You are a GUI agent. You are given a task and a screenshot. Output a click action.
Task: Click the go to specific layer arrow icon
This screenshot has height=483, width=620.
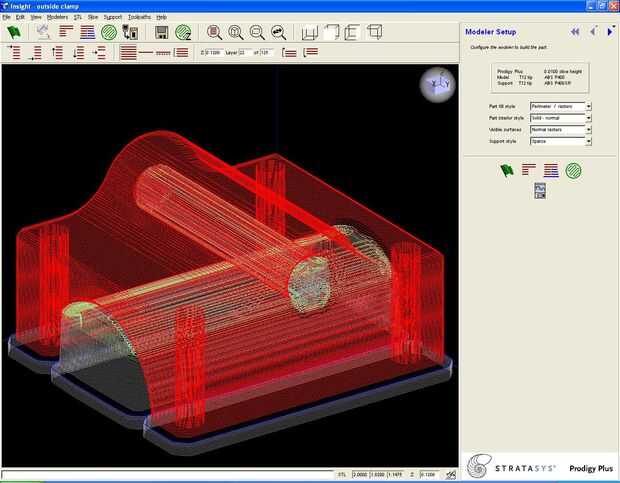click(99, 53)
